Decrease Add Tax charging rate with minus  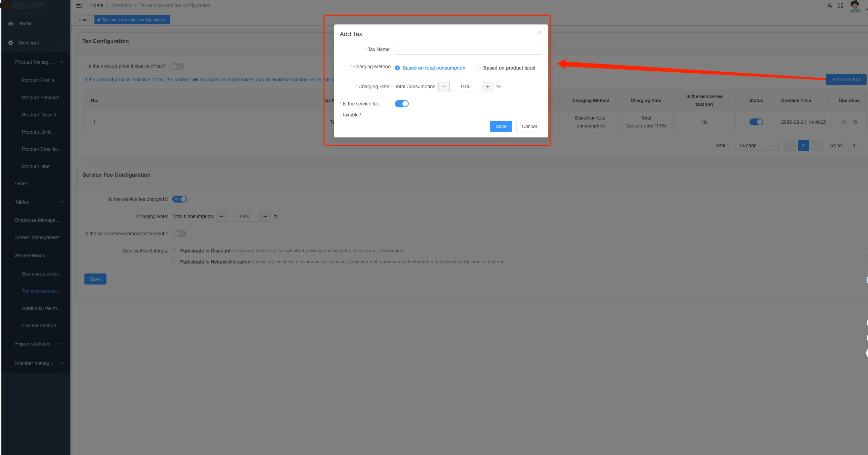[x=444, y=86]
